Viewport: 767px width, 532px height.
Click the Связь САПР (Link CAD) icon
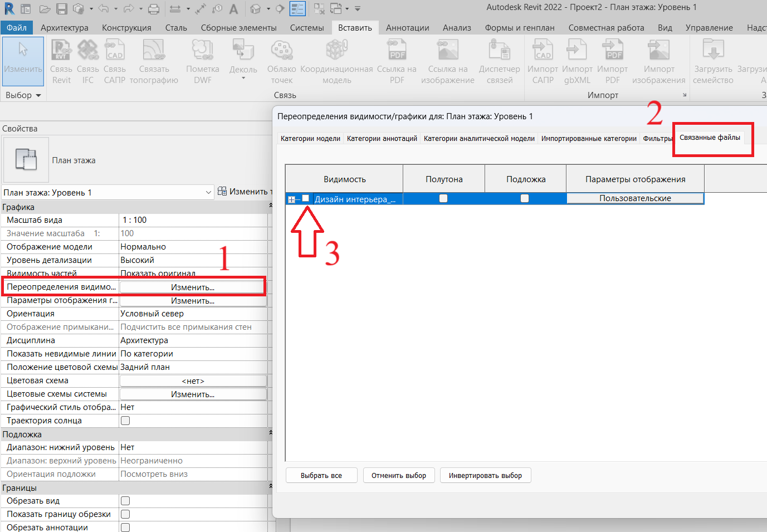(114, 50)
